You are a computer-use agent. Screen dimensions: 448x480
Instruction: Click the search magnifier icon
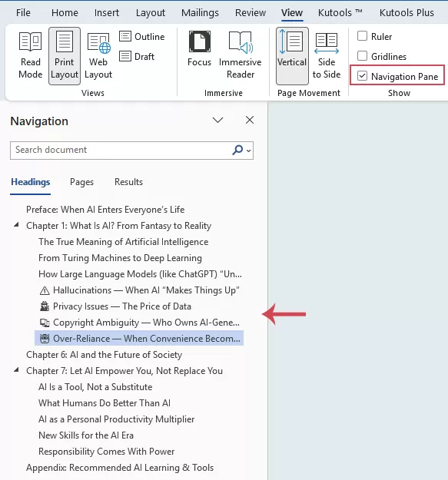click(x=237, y=150)
